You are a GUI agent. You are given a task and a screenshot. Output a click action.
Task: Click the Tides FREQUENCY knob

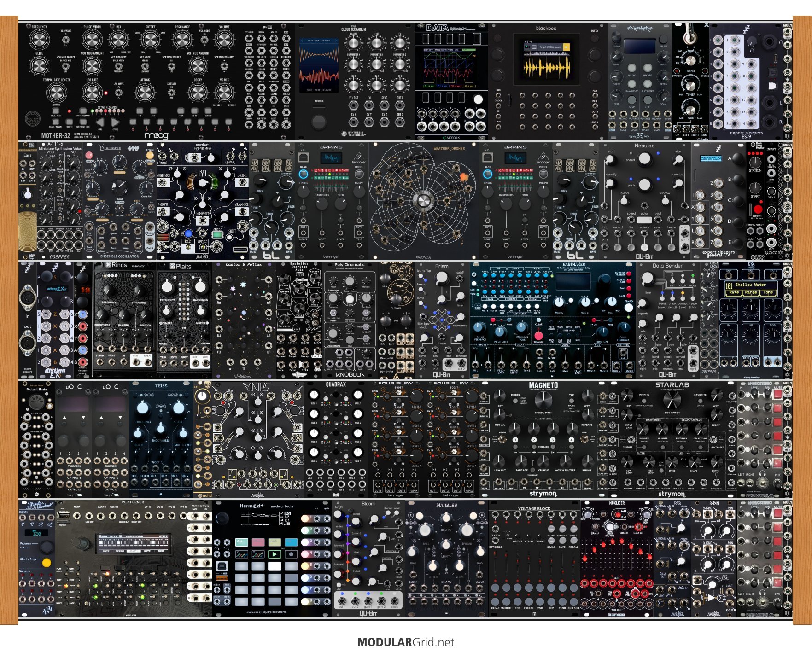point(143,407)
